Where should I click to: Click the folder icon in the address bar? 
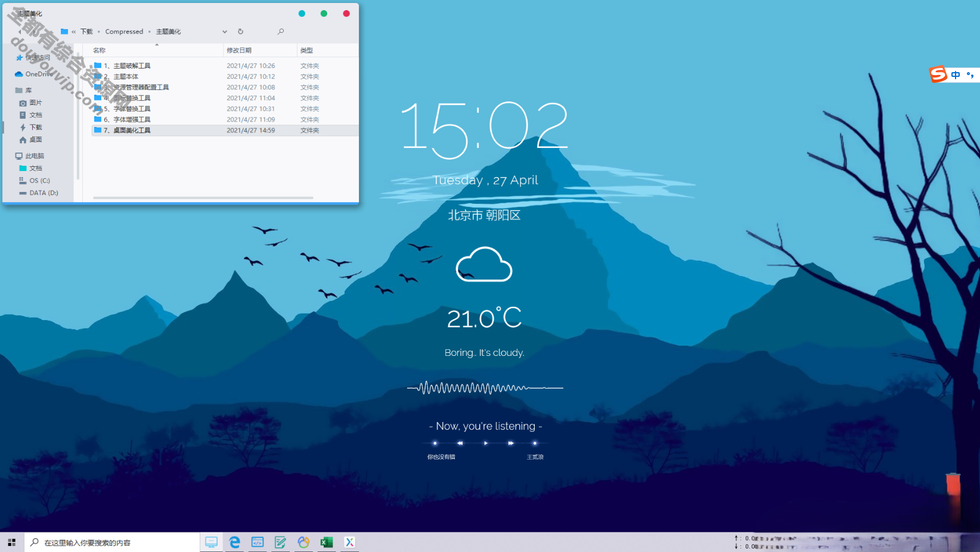click(64, 32)
